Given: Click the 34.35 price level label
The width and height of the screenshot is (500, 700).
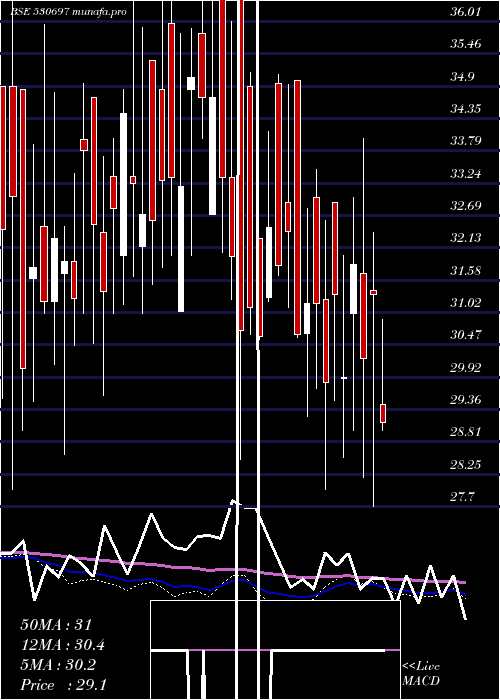Looking at the screenshot, I should coord(466,109).
